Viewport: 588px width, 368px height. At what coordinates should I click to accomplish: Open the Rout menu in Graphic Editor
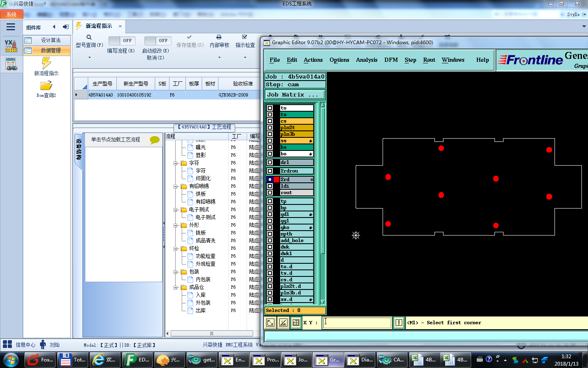pyautogui.click(x=429, y=60)
